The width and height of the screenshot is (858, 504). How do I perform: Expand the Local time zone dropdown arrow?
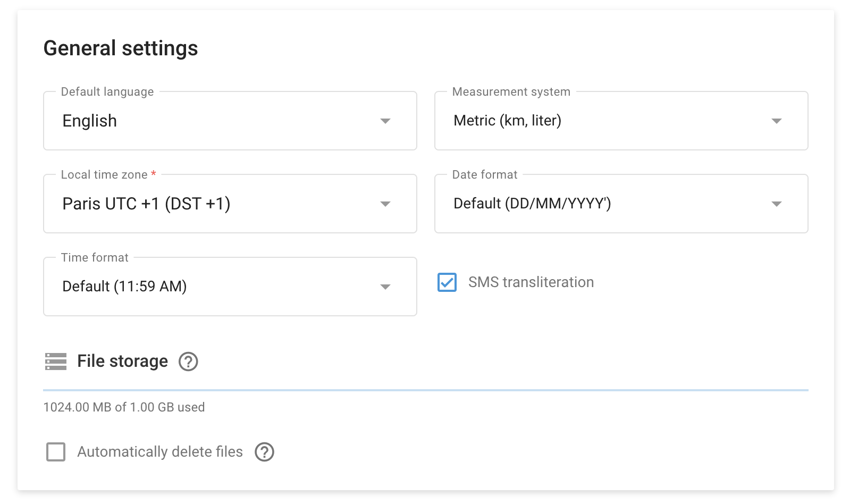[385, 204]
